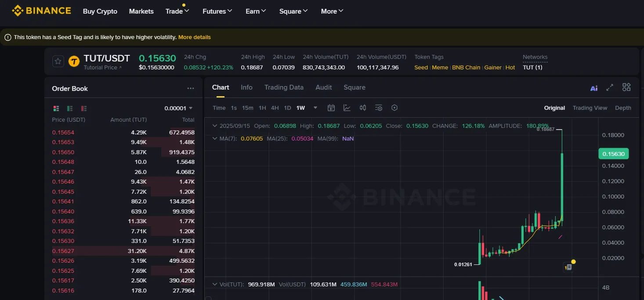
Task: Click the Meme token tag
Action: [440, 68]
